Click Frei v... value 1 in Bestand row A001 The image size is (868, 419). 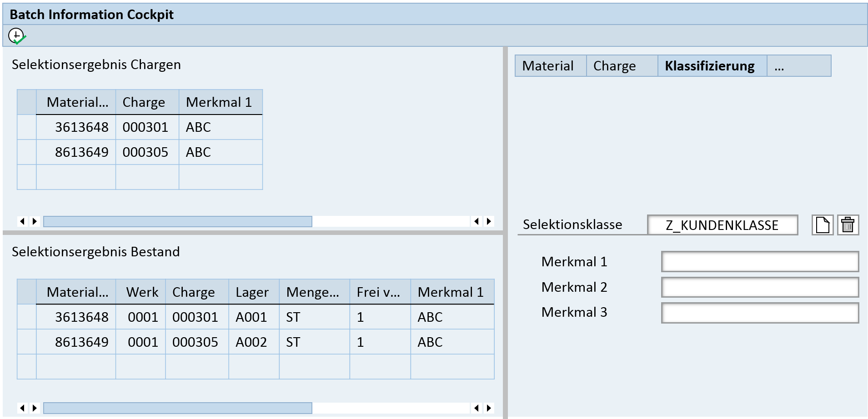tap(380, 317)
